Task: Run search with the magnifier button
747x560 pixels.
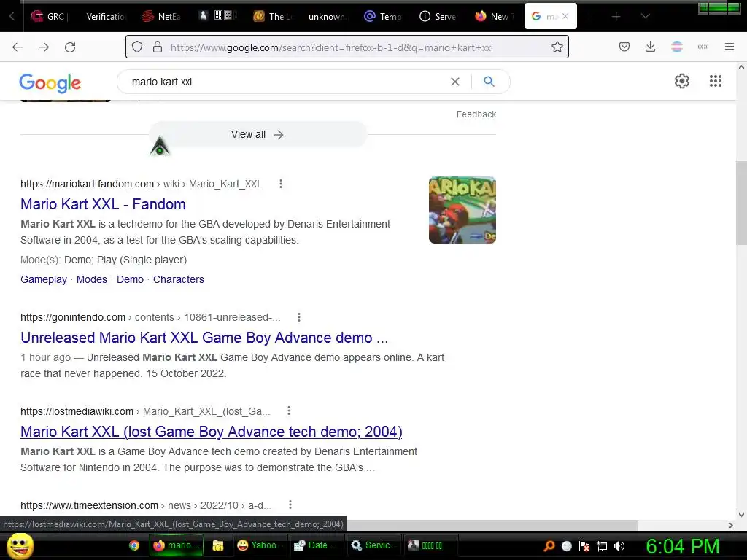Action: pos(489,82)
